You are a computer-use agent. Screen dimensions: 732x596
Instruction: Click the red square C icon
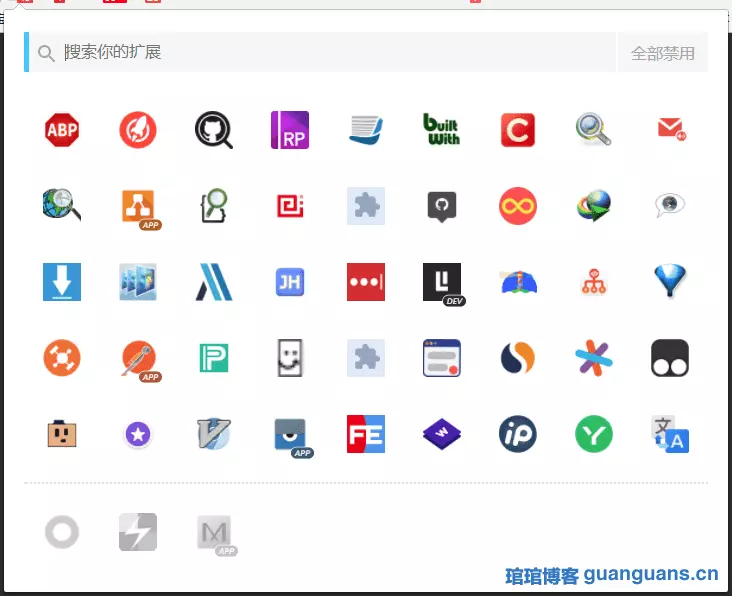(518, 130)
